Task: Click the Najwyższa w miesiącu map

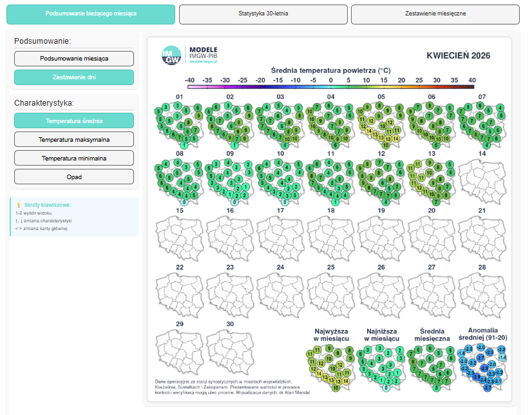Action: 330,369
